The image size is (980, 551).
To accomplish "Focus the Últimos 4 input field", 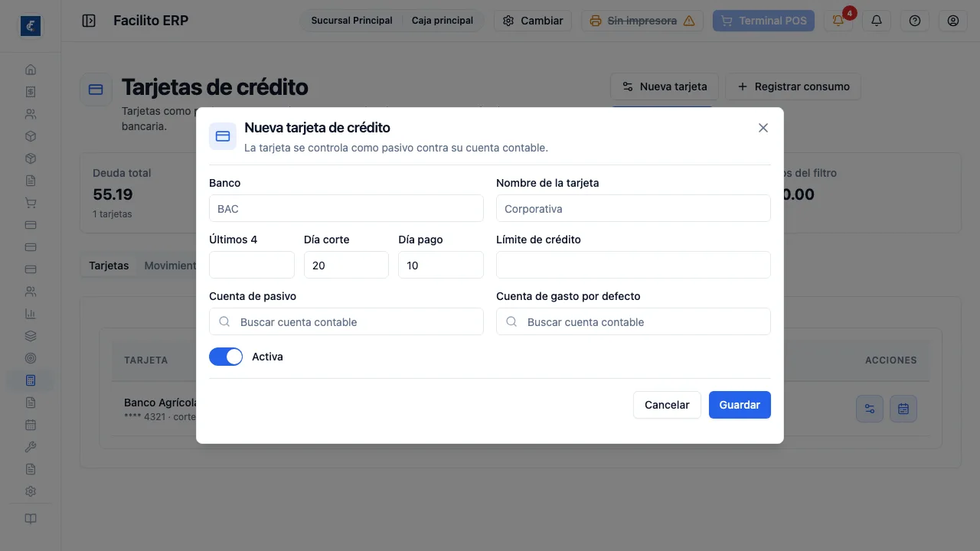I will tap(252, 266).
